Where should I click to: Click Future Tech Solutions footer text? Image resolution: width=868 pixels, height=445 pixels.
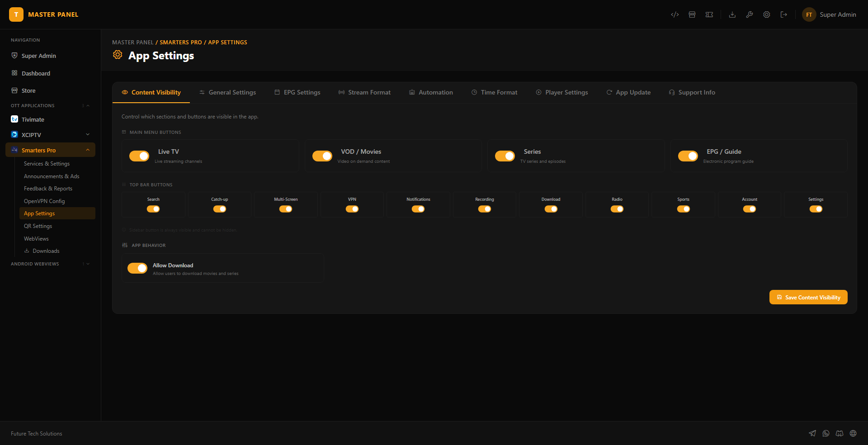click(37, 433)
